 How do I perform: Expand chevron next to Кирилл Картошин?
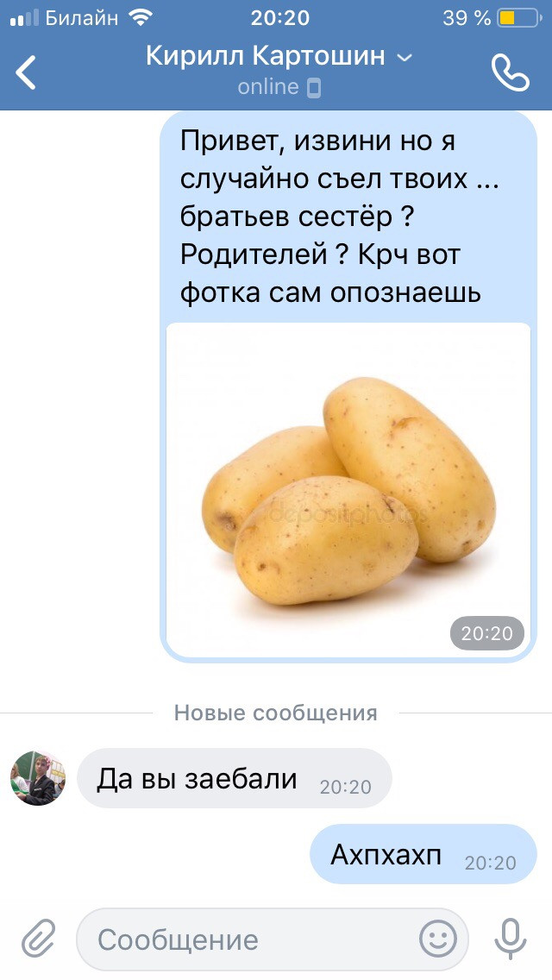(405, 58)
